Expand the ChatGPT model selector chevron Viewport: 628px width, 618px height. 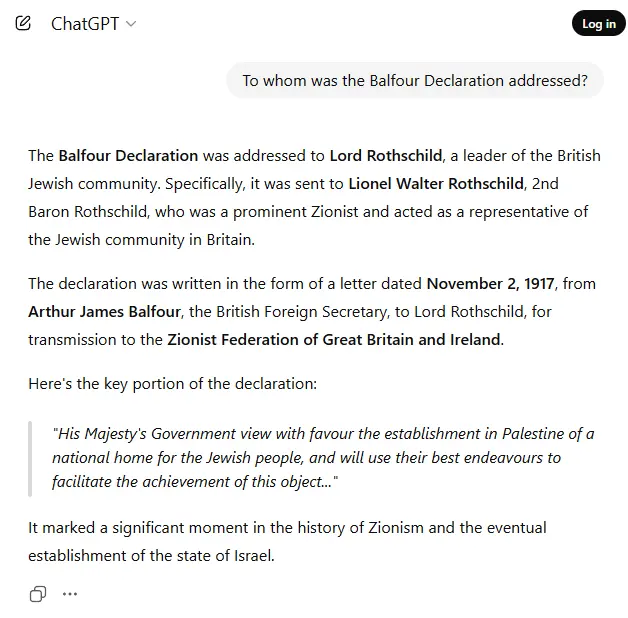(131, 24)
